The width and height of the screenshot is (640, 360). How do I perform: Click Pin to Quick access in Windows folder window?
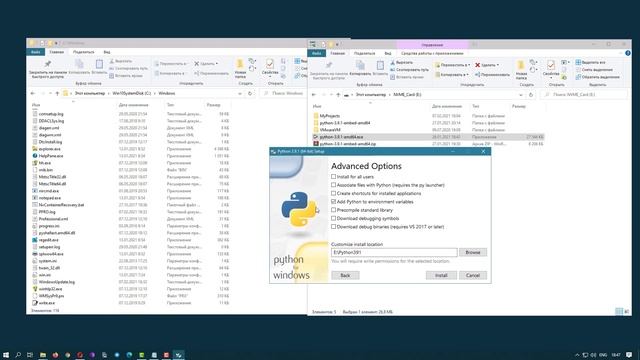[x=47, y=69]
